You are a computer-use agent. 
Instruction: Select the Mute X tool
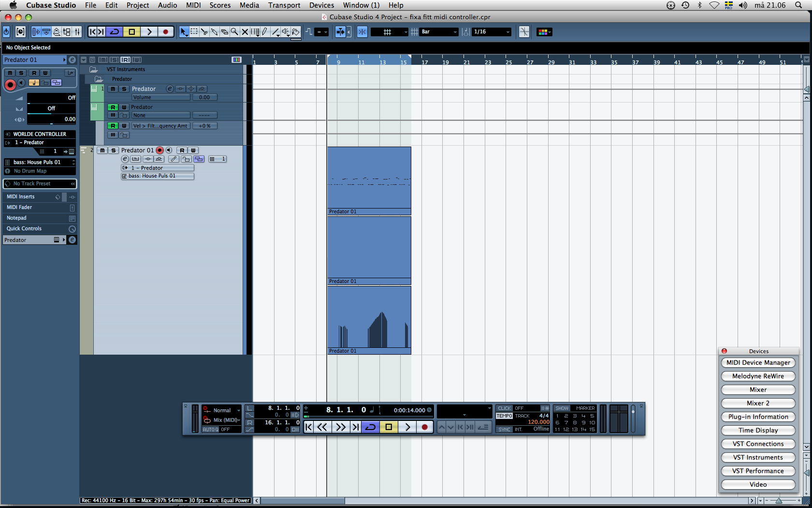pos(245,32)
